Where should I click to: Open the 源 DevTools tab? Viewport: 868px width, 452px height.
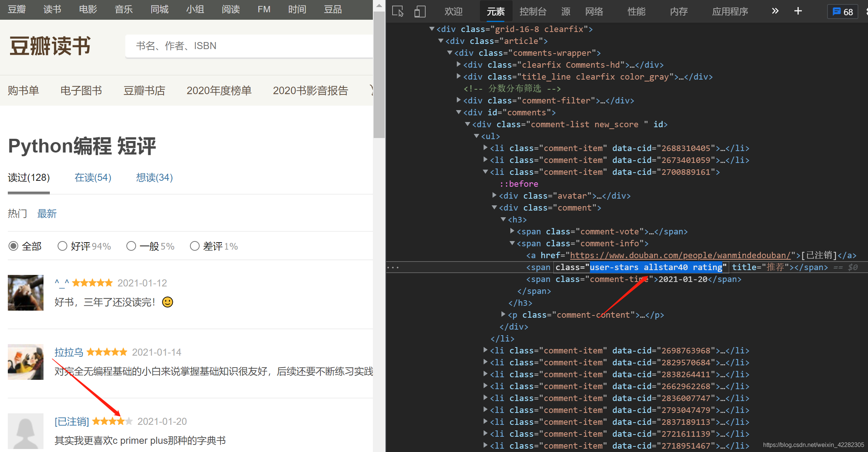point(566,12)
